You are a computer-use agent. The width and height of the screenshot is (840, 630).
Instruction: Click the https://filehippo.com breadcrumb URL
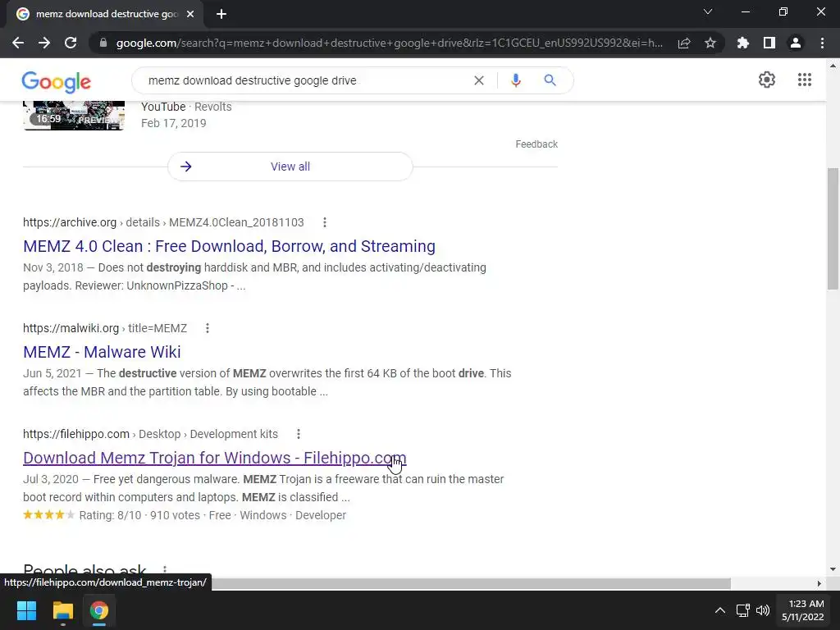[76, 434]
